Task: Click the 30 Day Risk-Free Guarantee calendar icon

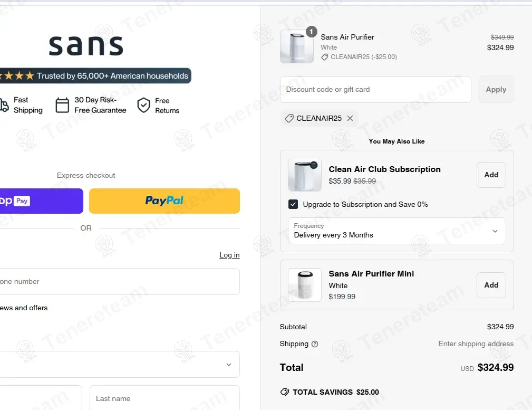Action: [x=62, y=105]
